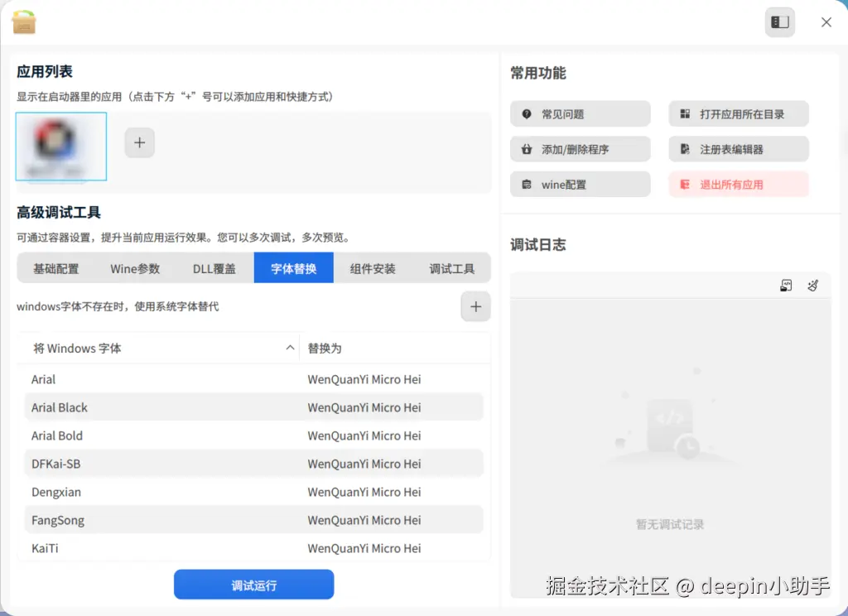
Task: Click 添加/删除程序 button
Action: pyautogui.click(x=581, y=149)
